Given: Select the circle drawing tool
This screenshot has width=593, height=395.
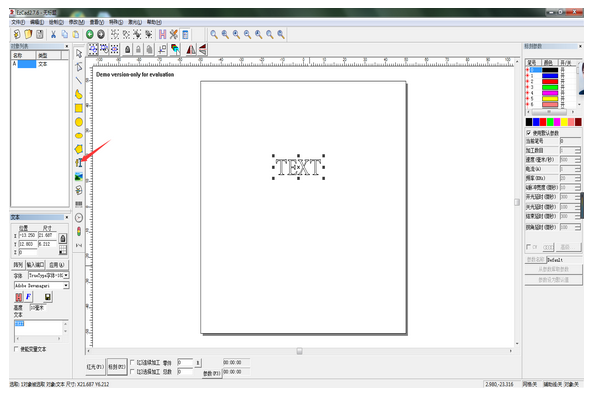Looking at the screenshot, I should coord(79,122).
